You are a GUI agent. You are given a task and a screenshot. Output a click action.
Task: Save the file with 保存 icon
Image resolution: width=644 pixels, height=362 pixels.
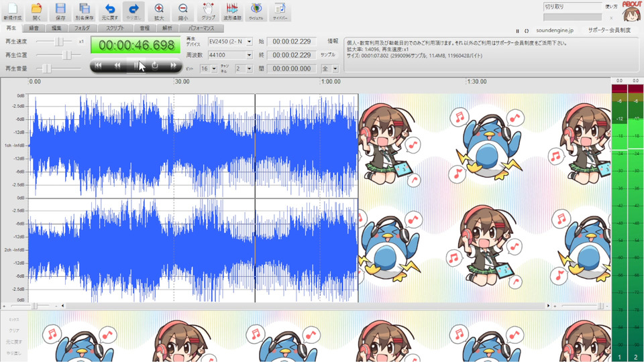click(60, 11)
